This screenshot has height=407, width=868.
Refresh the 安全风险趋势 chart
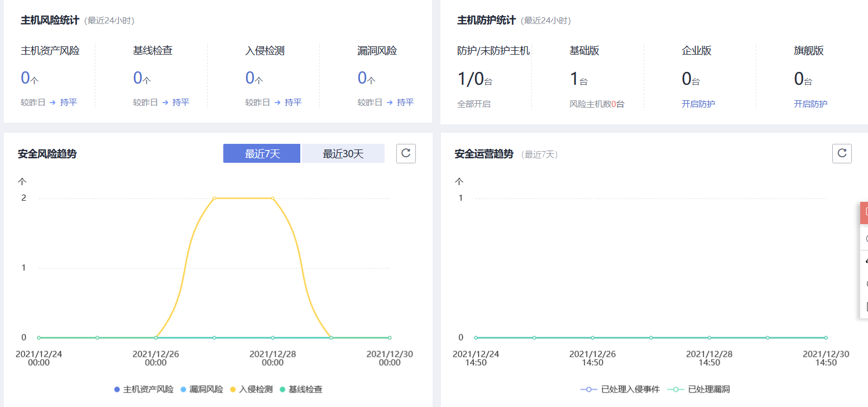406,153
